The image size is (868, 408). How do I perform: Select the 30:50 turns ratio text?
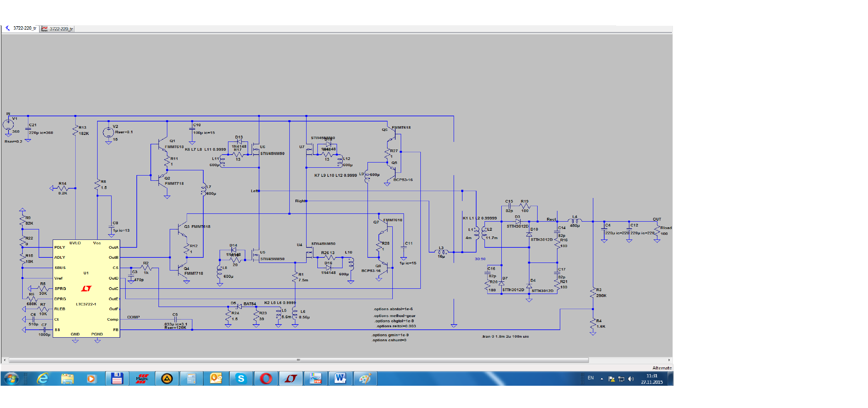click(x=480, y=259)
